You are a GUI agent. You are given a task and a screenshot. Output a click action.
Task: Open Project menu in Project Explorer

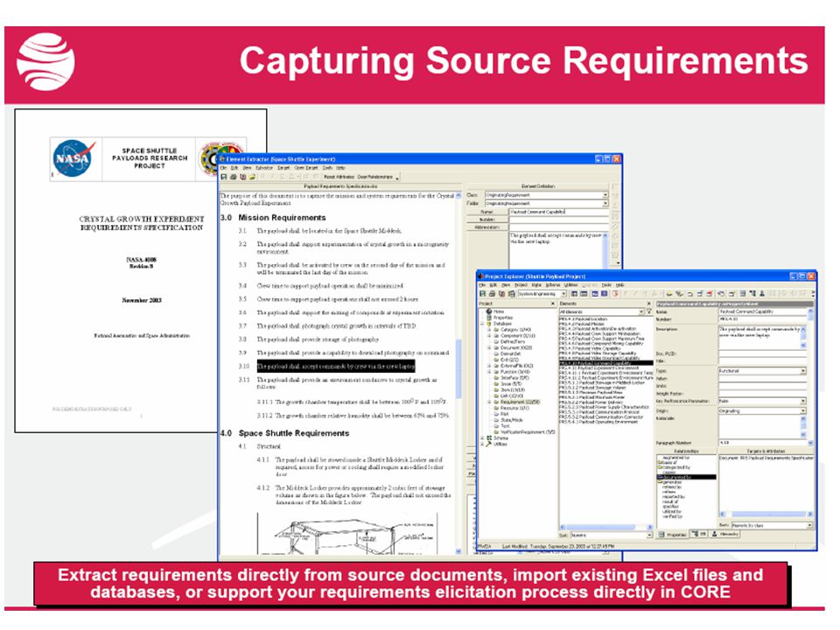521,285
